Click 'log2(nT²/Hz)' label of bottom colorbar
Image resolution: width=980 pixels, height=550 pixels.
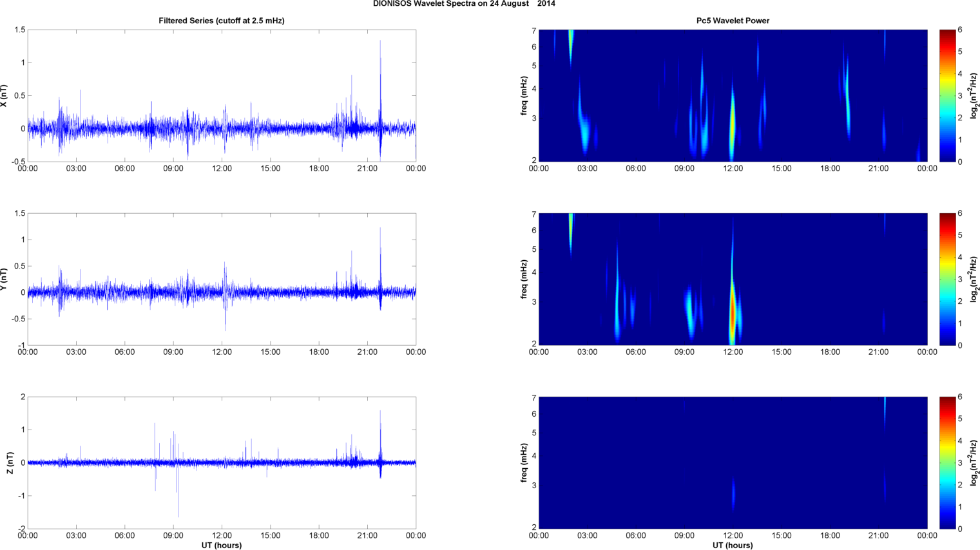pyautogui.click(x=974, y=462)
